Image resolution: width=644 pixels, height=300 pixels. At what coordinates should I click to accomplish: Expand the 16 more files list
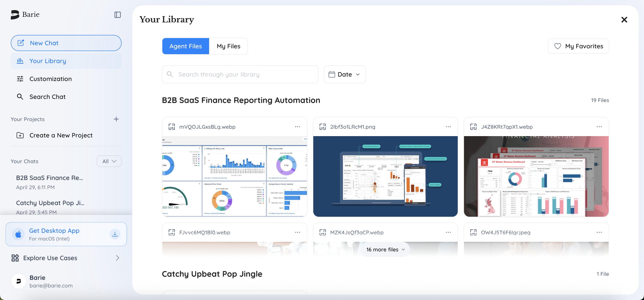385,249
